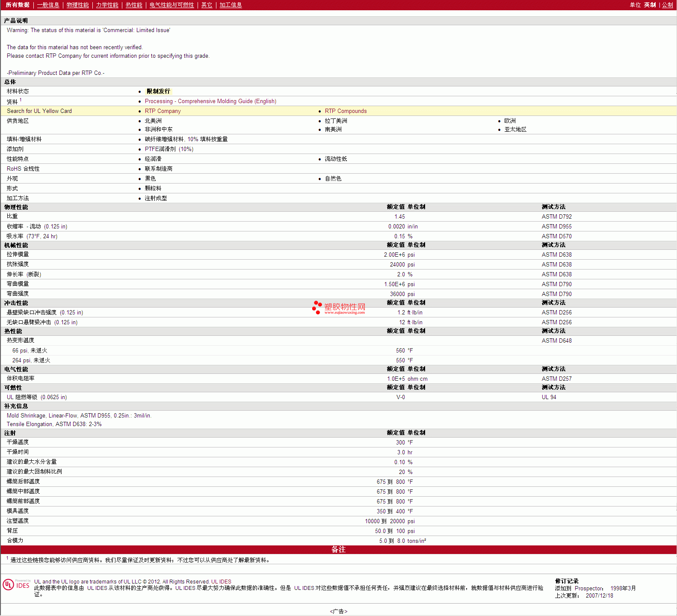Click the first UL IDES link in the disclaimer
The width and height of the screenshot is (677, 616).
[97, 588]
